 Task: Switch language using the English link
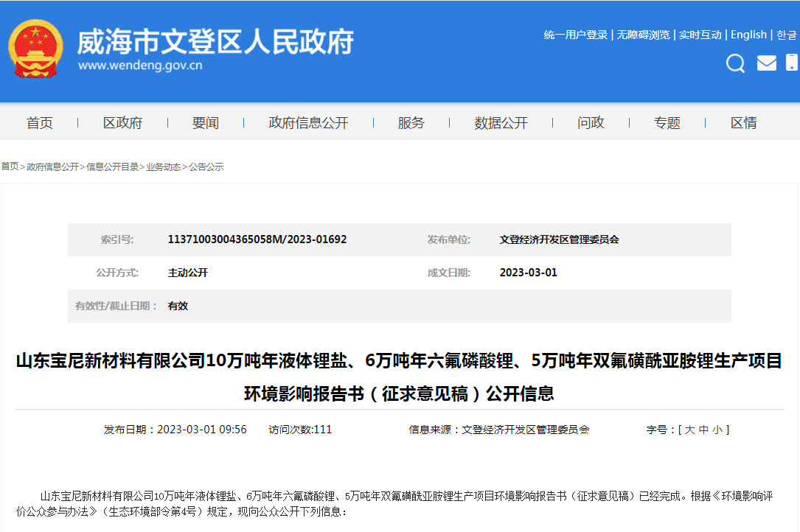748,35
